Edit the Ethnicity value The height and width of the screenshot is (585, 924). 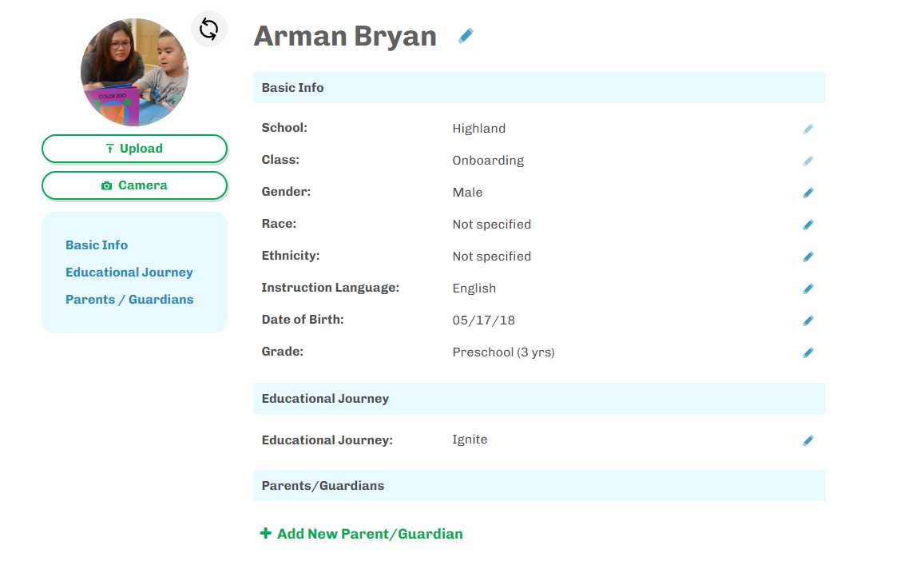pos(808,257)
